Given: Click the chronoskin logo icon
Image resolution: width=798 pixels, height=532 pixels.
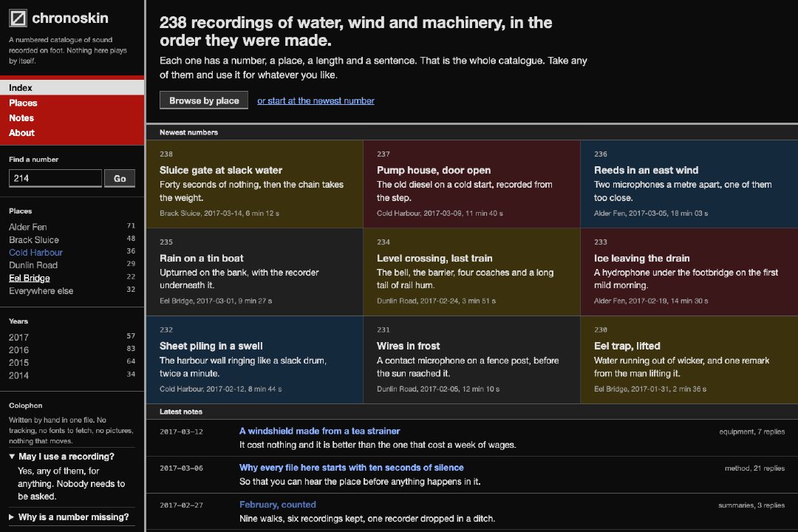Looking at the screenshot, I should [x=18, y=18].
